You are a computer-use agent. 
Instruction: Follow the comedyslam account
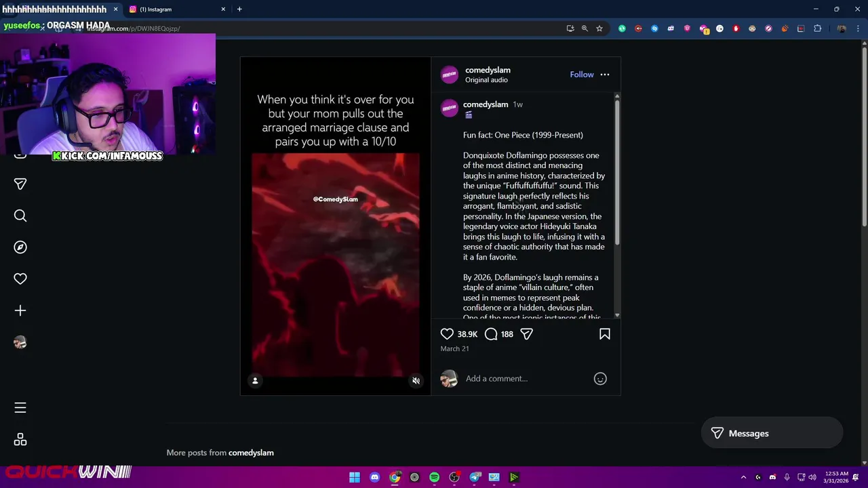click(582, 75)
